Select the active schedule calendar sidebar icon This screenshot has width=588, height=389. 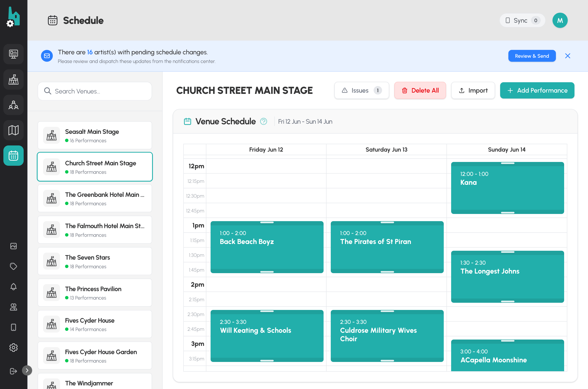[13, 156]
